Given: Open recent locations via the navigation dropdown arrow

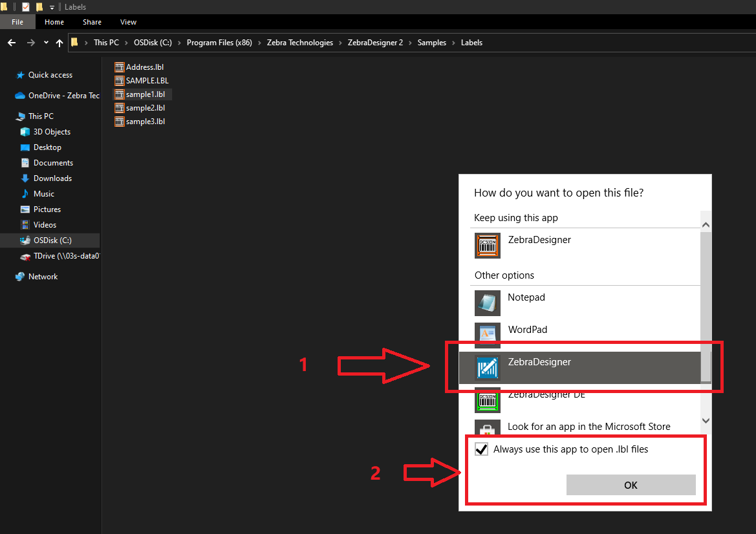Looking at the screenshot, I should tap(45, 42).
